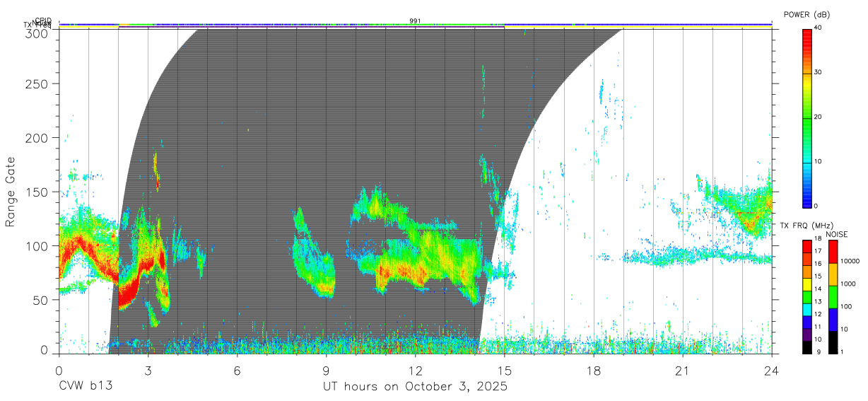Viewport: 868px width, 401px height.
Task: Click the 24 tick on UT hours axis
Action: pos(771,370)
